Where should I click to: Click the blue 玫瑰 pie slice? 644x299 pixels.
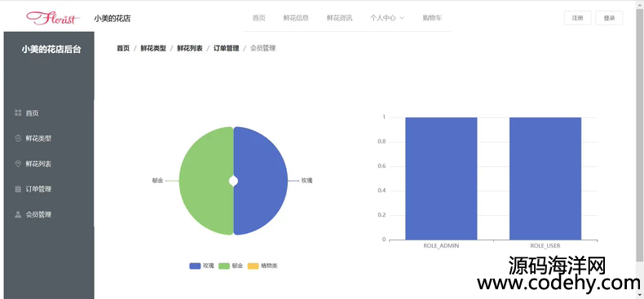pos(261,181)
